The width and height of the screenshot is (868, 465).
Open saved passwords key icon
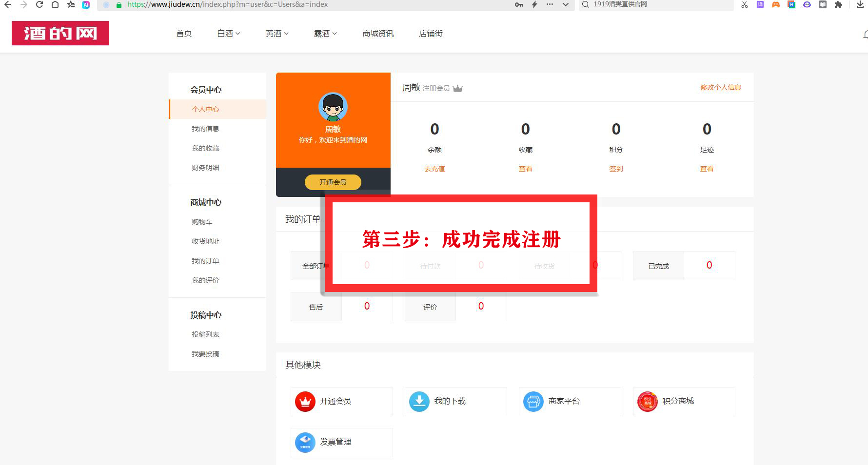click(519, 4)
